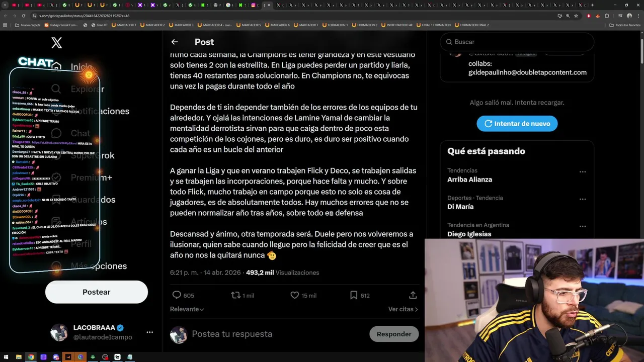Click the Chrome icon in the taskbar
The image size is (644, 362).
coord(31,357)
